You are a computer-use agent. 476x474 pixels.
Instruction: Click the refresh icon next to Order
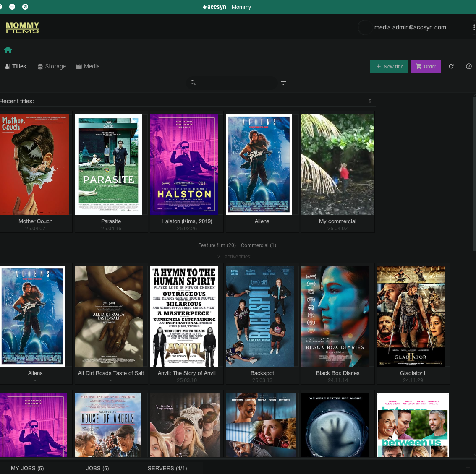tap(451, 66)
